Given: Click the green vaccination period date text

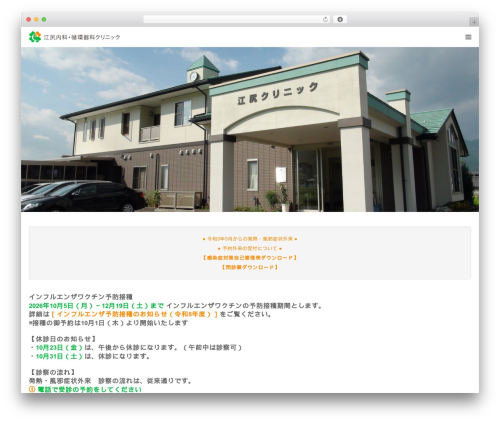Looking at the screenshot, I should [x=96, y=305].
